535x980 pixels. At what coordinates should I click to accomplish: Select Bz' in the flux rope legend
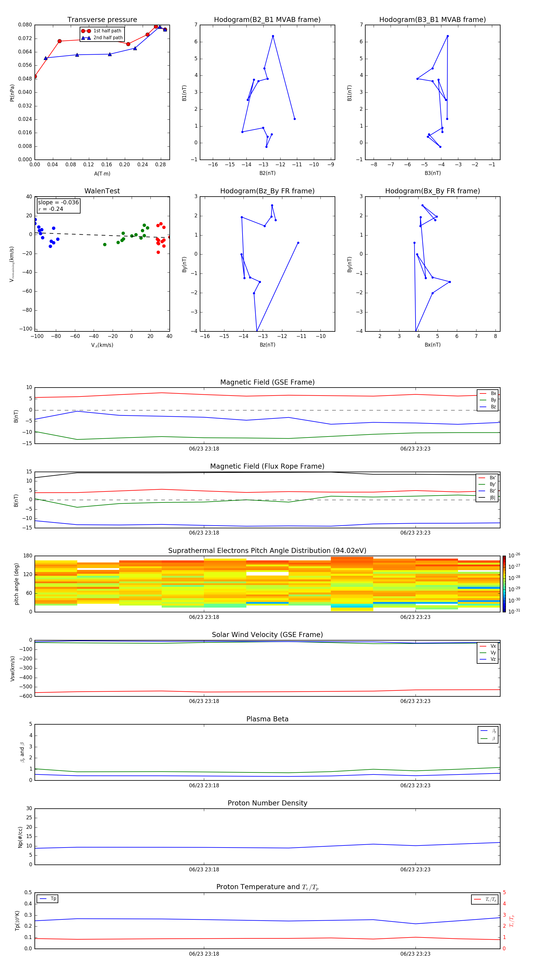[x=487, y=491]
